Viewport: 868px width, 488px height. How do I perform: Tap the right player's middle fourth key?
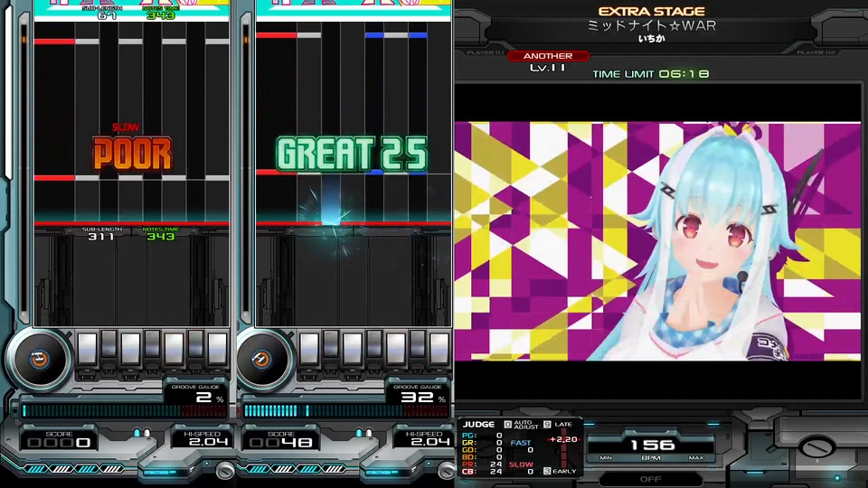[374, 344]
